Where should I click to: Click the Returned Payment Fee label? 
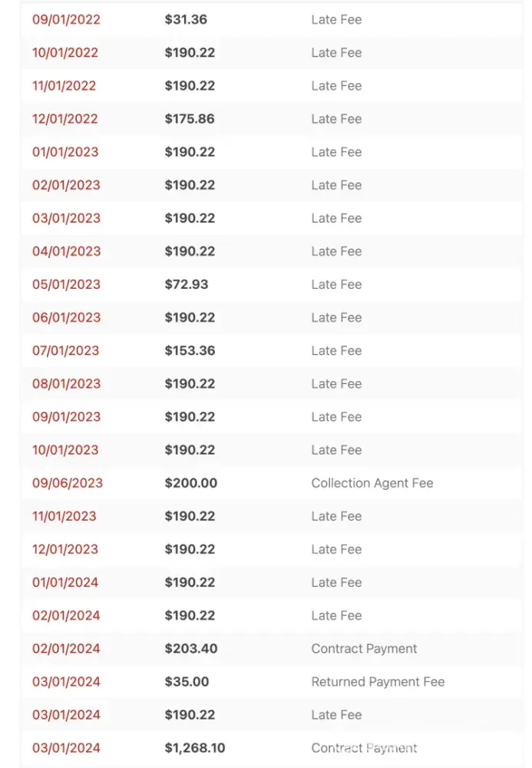click(x=378, y=682)
